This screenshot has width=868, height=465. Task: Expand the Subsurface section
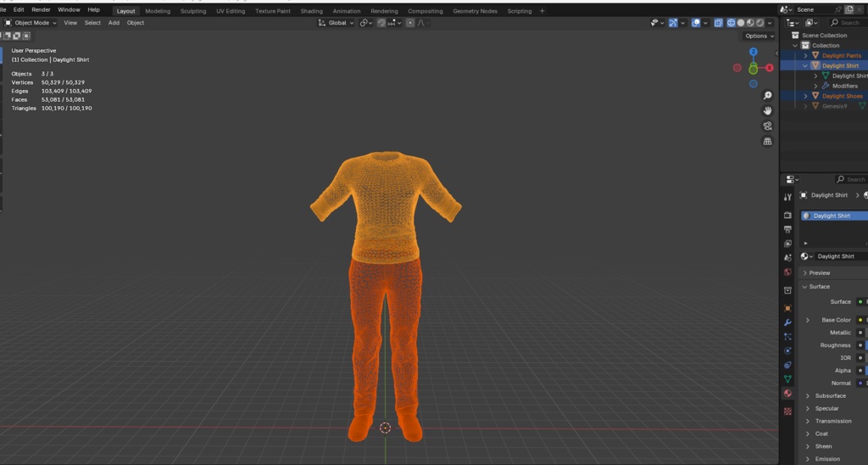click(807, 395)
